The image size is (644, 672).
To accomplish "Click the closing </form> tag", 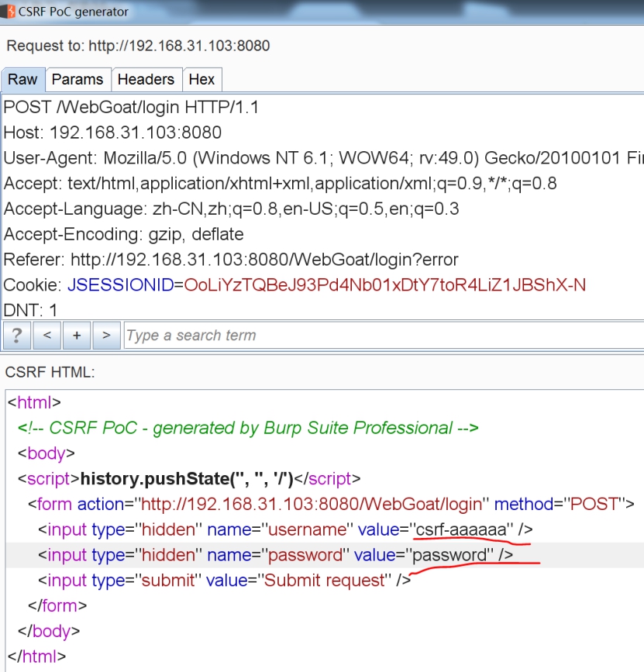I will (57, 606).
